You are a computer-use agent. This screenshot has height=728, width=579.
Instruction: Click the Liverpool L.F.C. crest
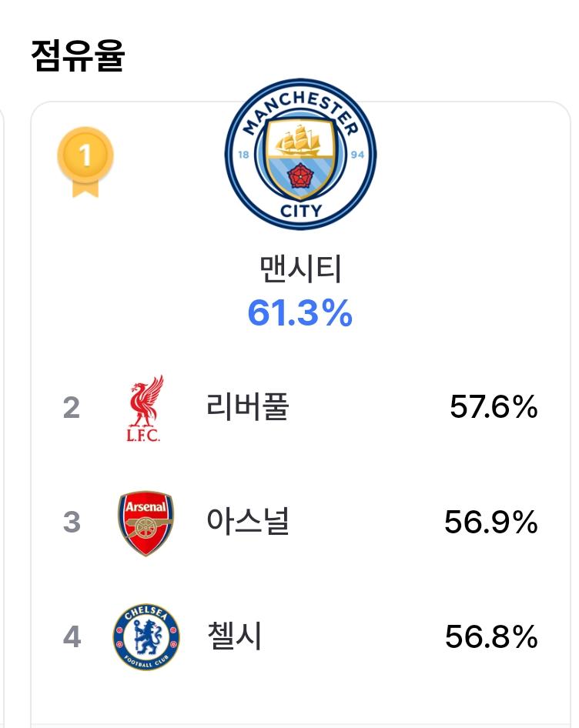tap(146, 408)
